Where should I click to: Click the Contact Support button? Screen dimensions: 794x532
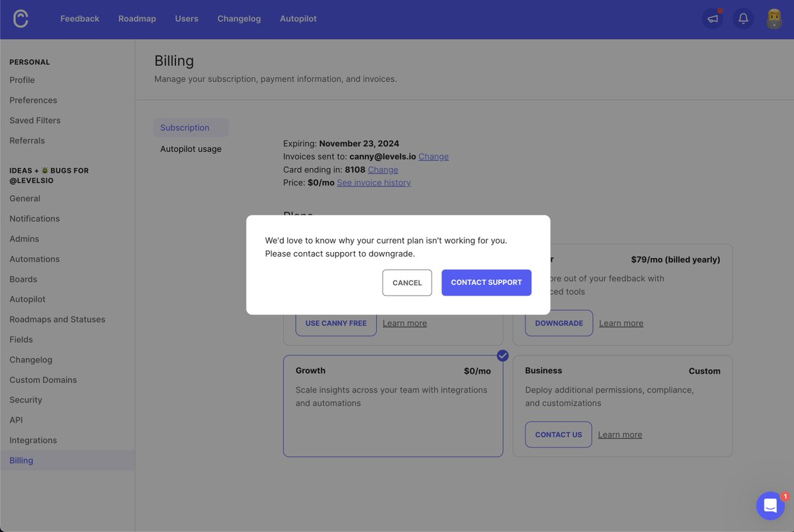pos(486,283)
